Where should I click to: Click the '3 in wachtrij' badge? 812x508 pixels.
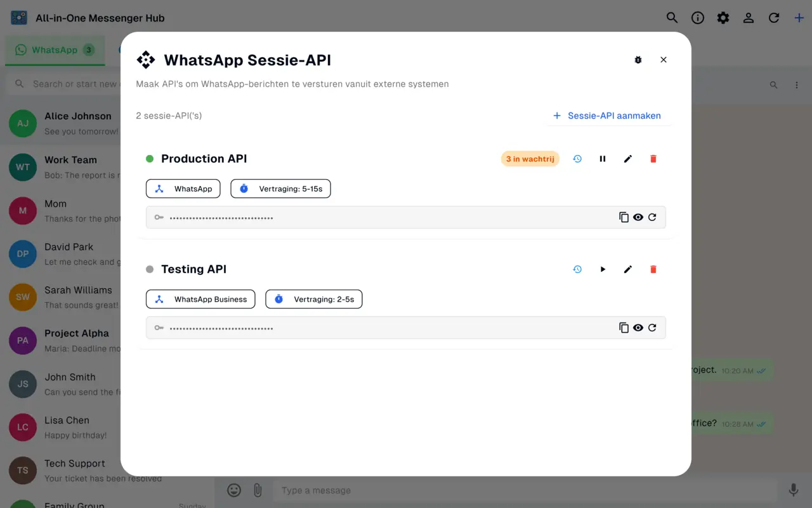coord(530,159)
